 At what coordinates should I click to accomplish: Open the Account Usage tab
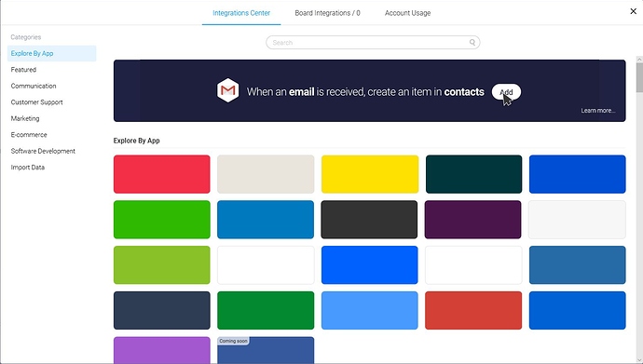coord(407,13)
